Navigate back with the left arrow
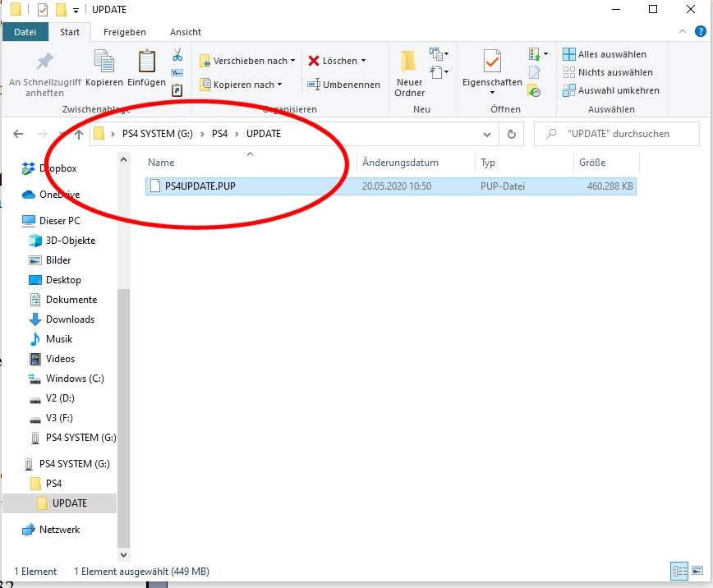Screen dimensions: 713x588 [x=18, y=134]
